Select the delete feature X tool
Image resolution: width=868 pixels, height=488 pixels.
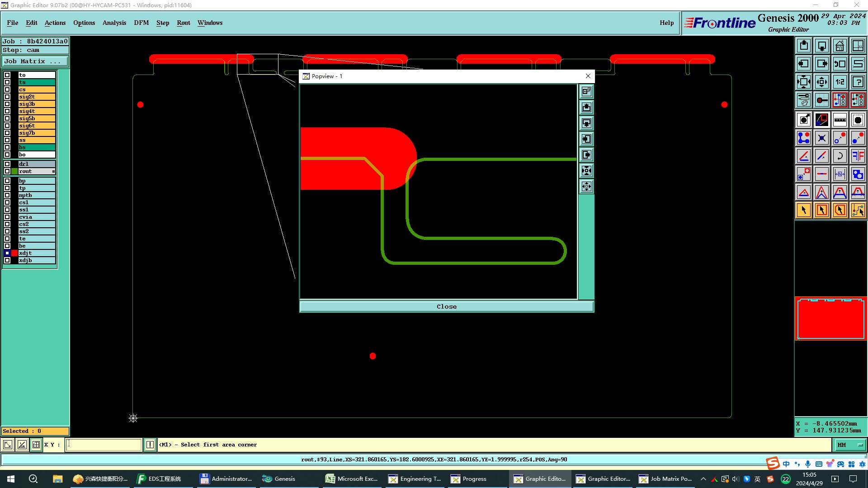click(821, 138)
